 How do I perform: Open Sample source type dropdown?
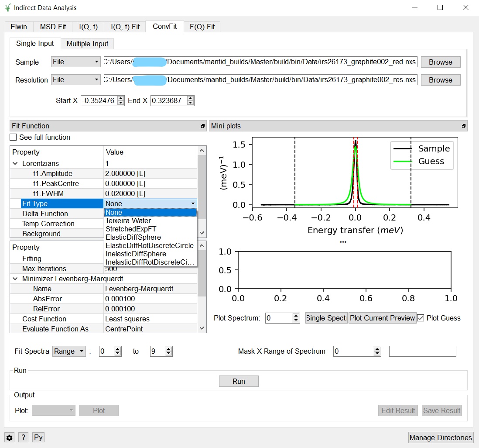[76, 62]
